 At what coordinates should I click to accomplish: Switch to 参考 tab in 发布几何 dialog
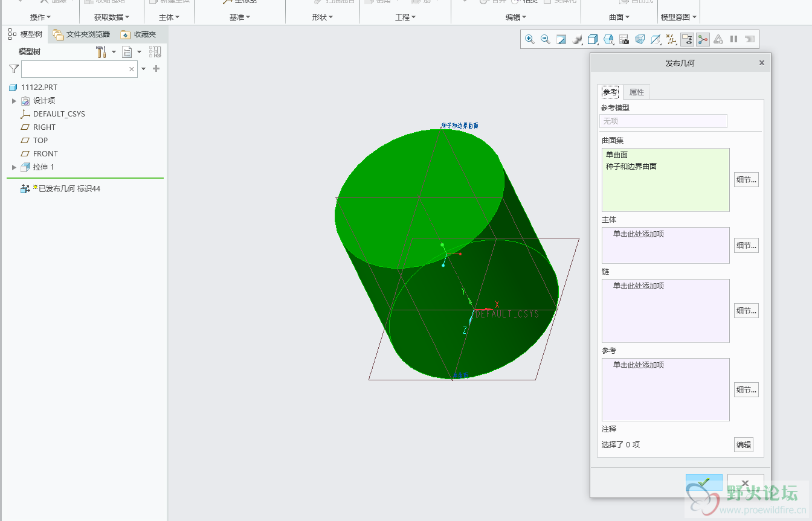[610, 92]
